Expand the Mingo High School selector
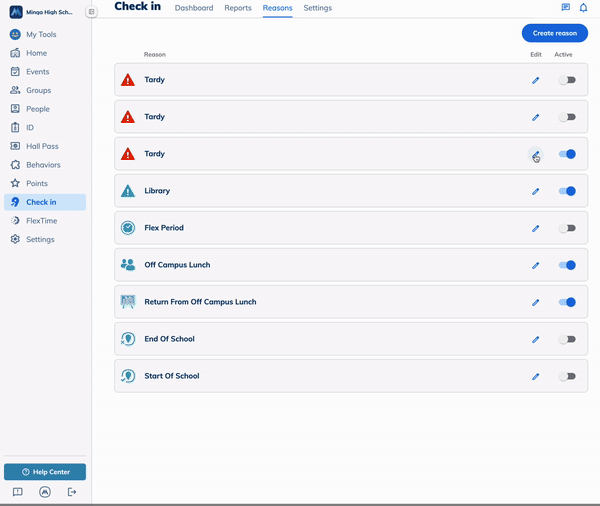Image resolution: width=600 pixels, height=506 pixels. [45, 12]
